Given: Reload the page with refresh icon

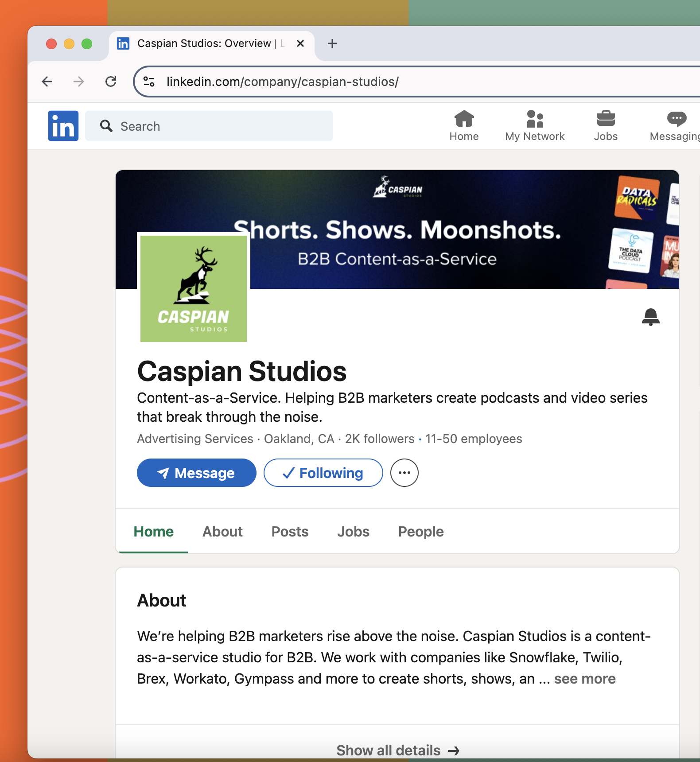Looking at the screenshot, I should [111, 82].
